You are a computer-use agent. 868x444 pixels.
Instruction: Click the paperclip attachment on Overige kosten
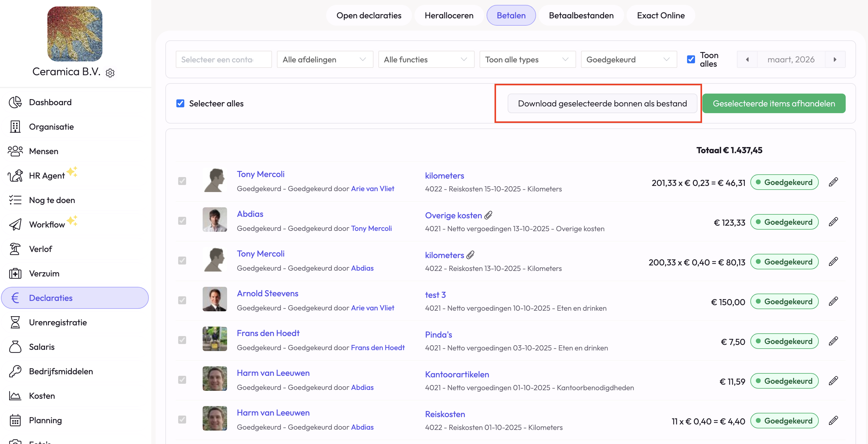click(x=488, y=215)
